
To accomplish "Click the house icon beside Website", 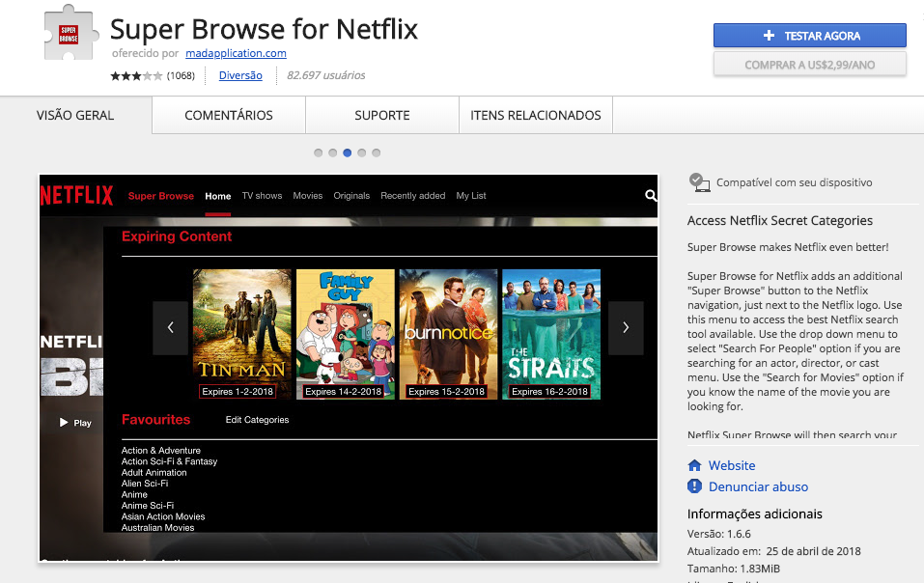I will [x=695, y=465].
